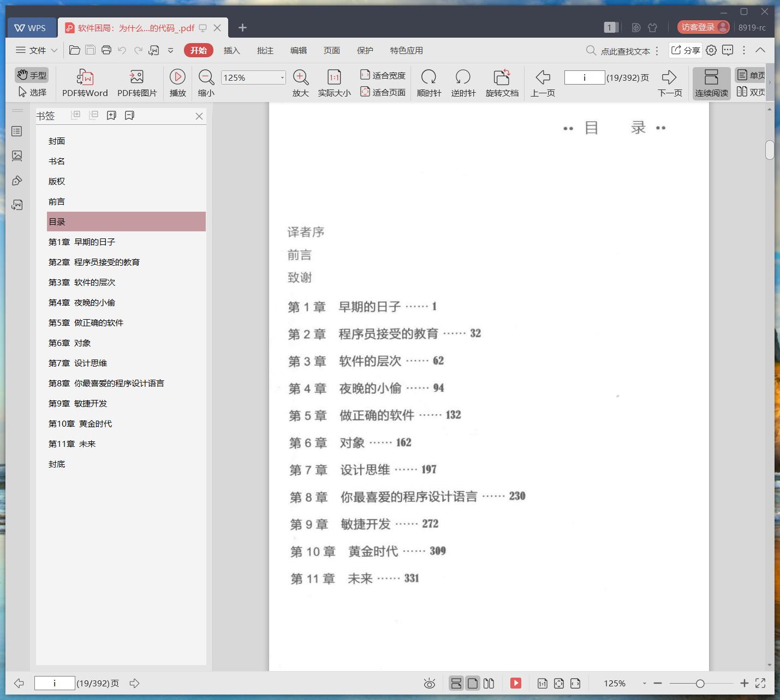This screenshot has height=700, width=780.
Task: Collapse the ribbon with the up chevron
Action: point(760,50)
